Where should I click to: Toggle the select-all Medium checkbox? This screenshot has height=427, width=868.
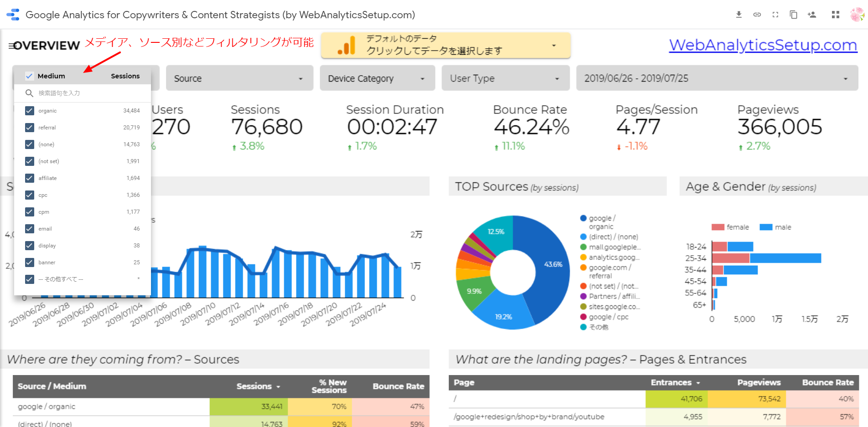click(29, 76)
